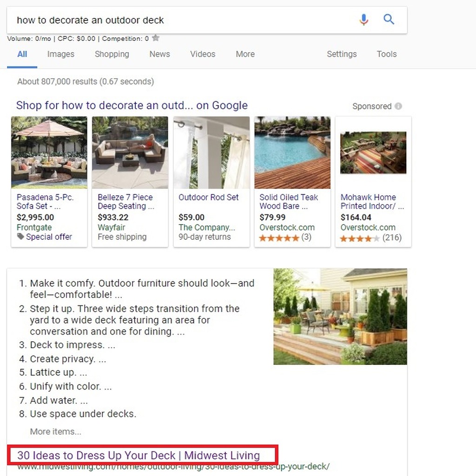Click the Belleze 7 Piece seating image
Viewport: 476px width, 476px height.
point(130,152)
